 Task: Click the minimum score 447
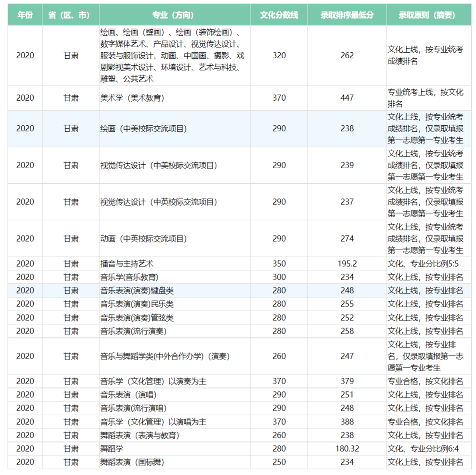coord(347,98)
